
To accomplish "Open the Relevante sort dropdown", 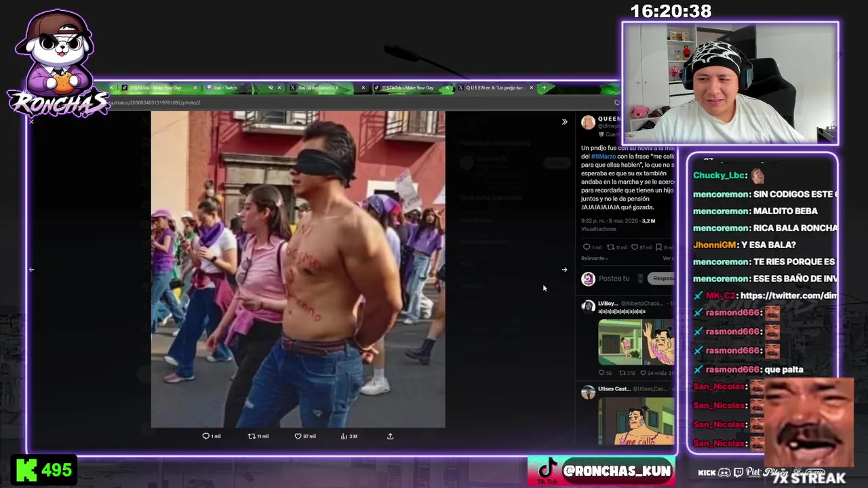I will click(x=595, y=258).
